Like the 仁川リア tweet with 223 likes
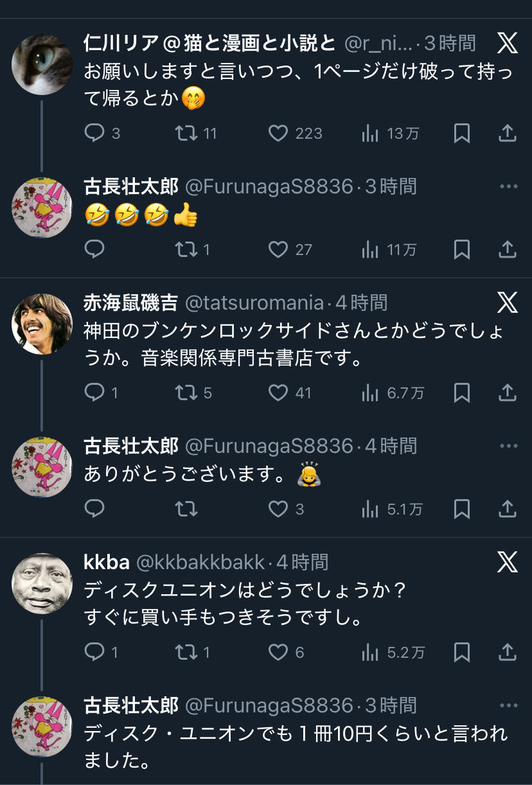The width and height of the screenshot is (532, 785). click(278, 134)
